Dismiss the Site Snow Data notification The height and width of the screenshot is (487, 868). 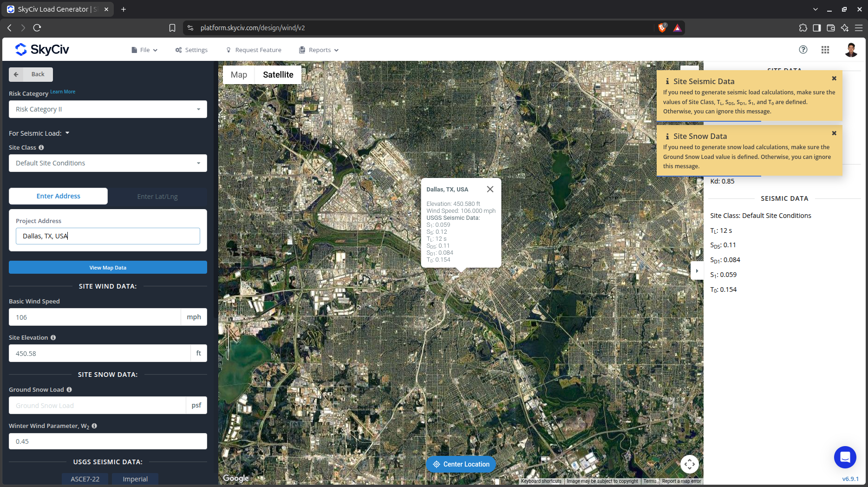[x=834, y=133]
